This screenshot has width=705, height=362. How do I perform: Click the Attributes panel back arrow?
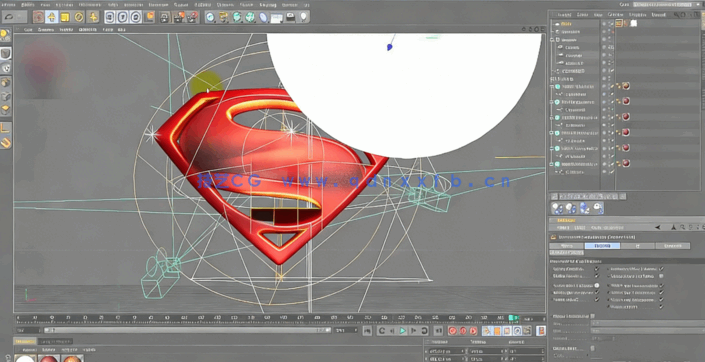click(x=659, y=228)
